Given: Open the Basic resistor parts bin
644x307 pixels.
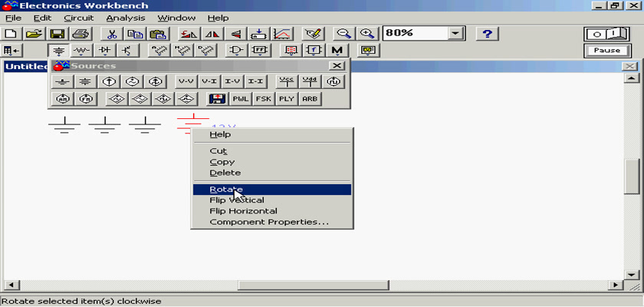Looking at the screenshot, I should tap(82, 51).
